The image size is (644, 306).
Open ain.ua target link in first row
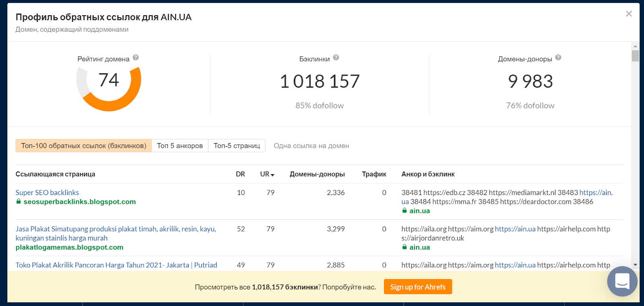[x=420, y=211]
